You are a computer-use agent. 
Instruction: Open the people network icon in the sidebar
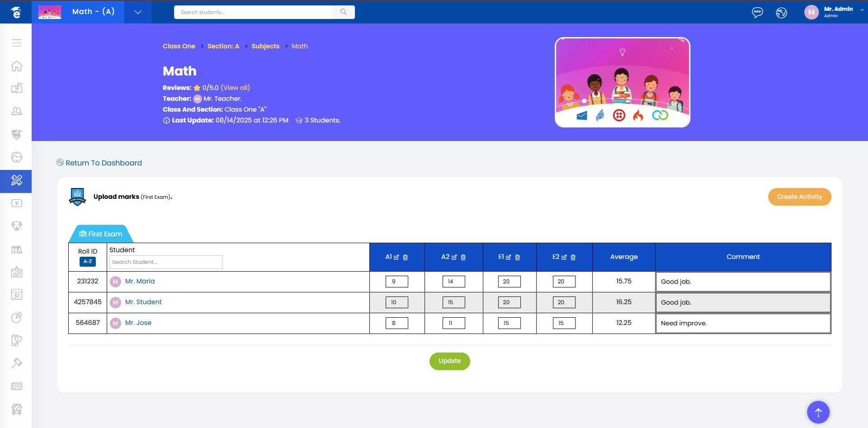tap(17, 226)
